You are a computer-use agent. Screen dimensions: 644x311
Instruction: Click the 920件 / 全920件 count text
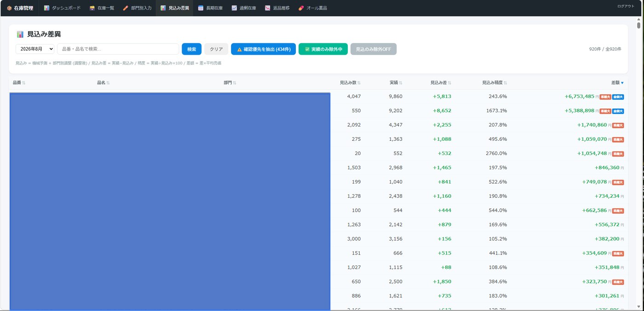[x=605, y=49]
